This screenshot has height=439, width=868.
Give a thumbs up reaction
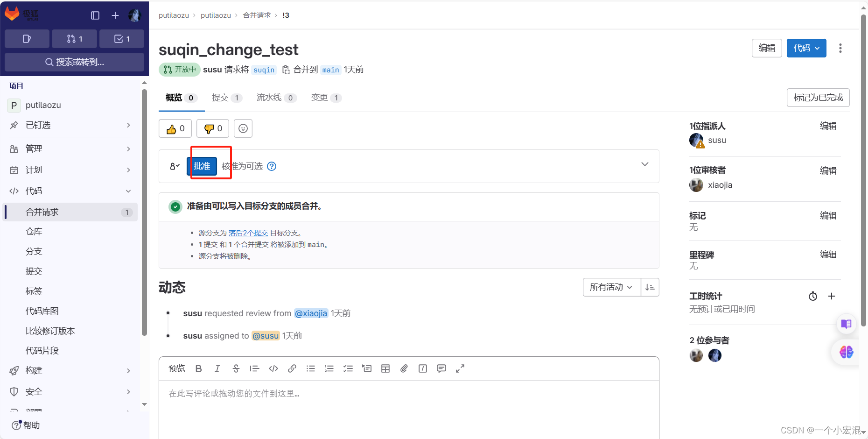pyautogui.click(x=175, y=128)
